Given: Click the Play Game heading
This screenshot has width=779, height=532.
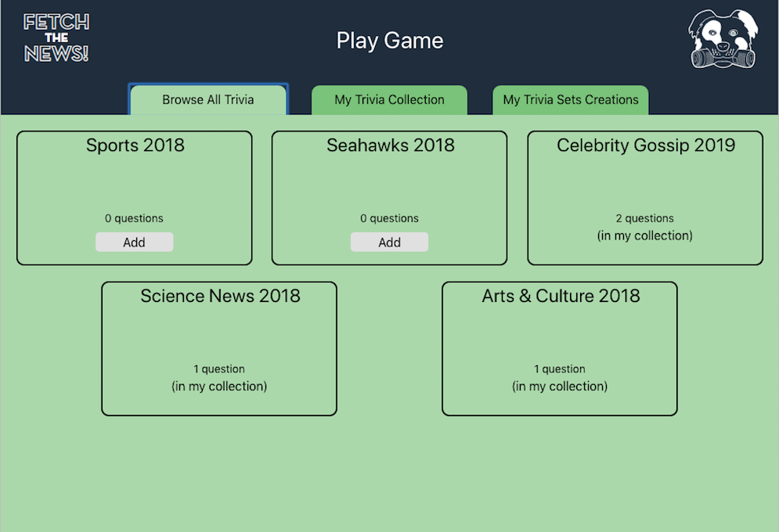Looking at the screenshot, I should [x=390, y=41].
